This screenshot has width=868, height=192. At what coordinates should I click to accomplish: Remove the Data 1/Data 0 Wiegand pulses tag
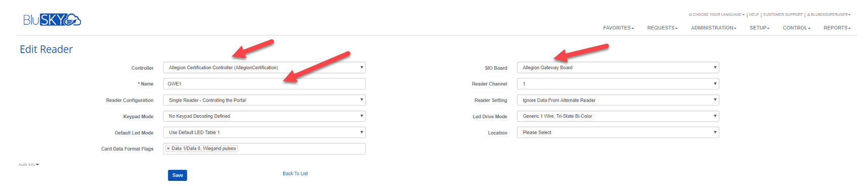click(168, 149)
